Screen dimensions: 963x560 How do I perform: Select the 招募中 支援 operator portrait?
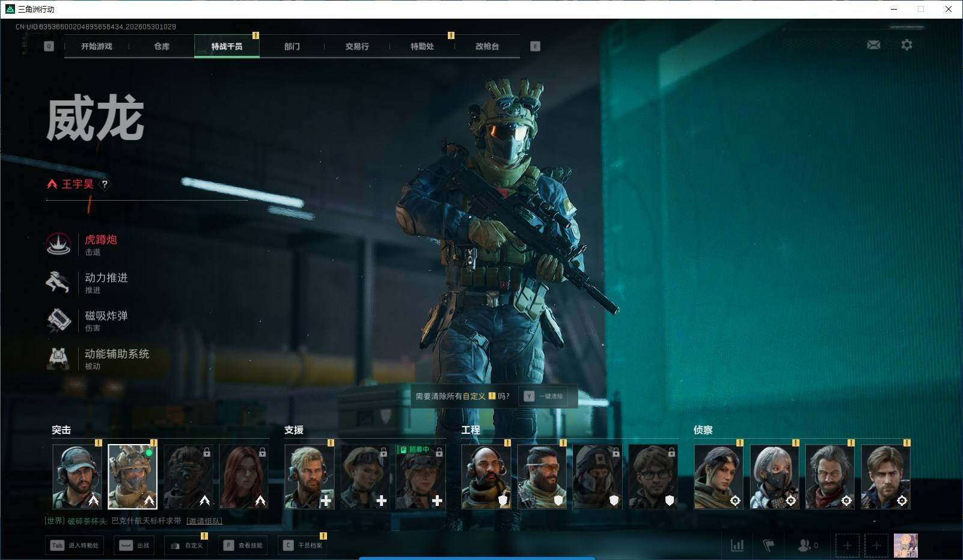click(420, 477)
